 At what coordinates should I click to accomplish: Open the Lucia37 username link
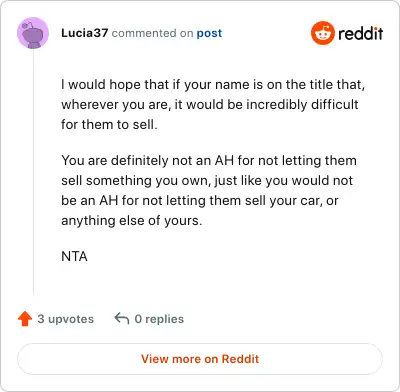click(84, 33)
